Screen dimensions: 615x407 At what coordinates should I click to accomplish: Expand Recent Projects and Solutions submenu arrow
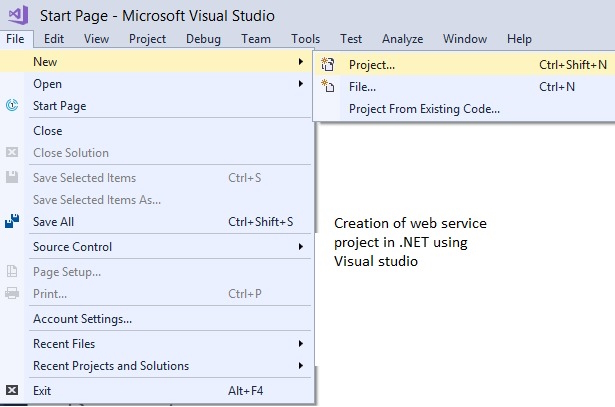300,366
